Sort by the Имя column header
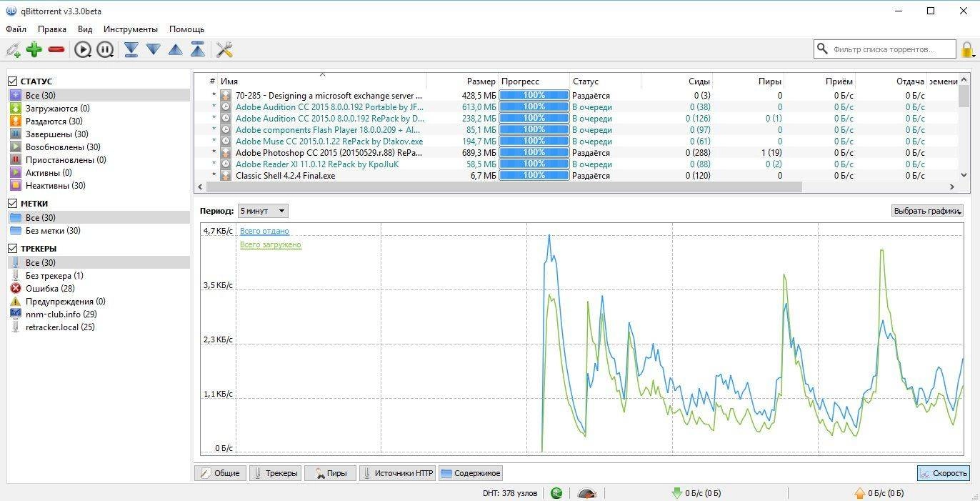The image size is (980, 501). coord(323,81)
